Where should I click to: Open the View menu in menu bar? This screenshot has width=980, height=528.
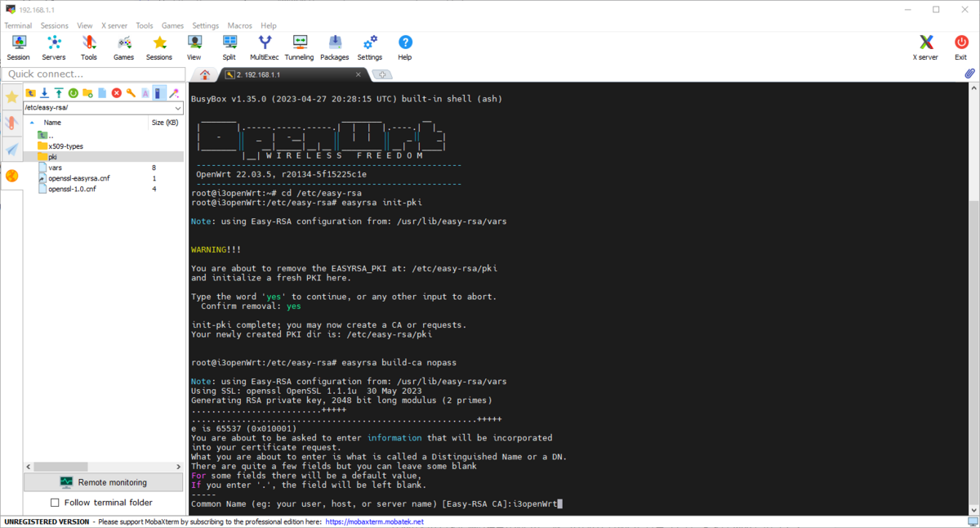(x=85, y=25)
